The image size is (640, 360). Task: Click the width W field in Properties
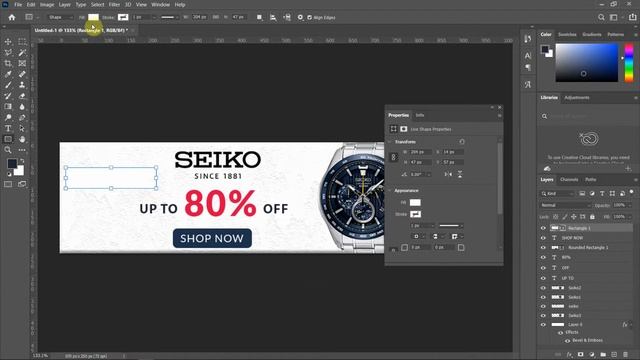(x=420, y=152)
